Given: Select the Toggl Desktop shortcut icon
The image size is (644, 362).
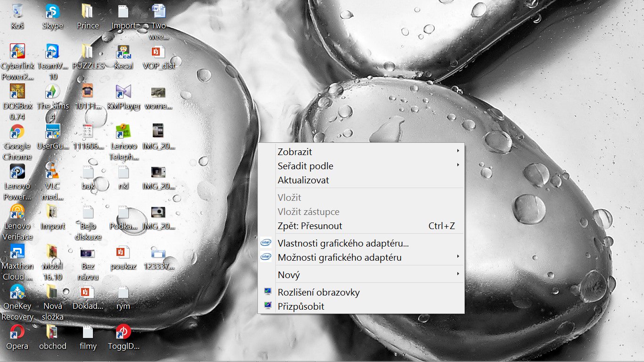Looking at the screenshot, I should point(124,331).
